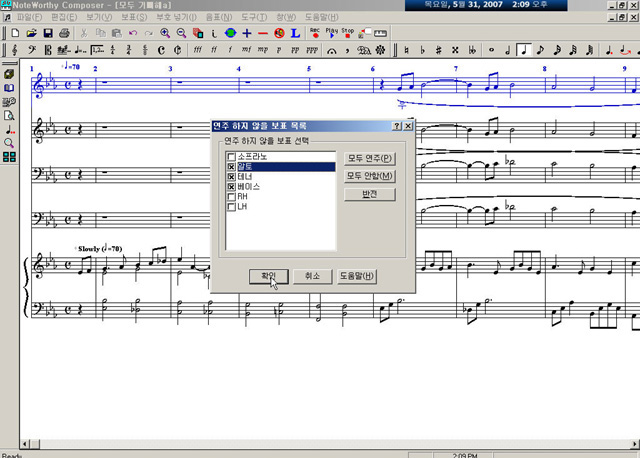Click the red minus toolbar icon
640x458 pixels.
click(263, 33)
